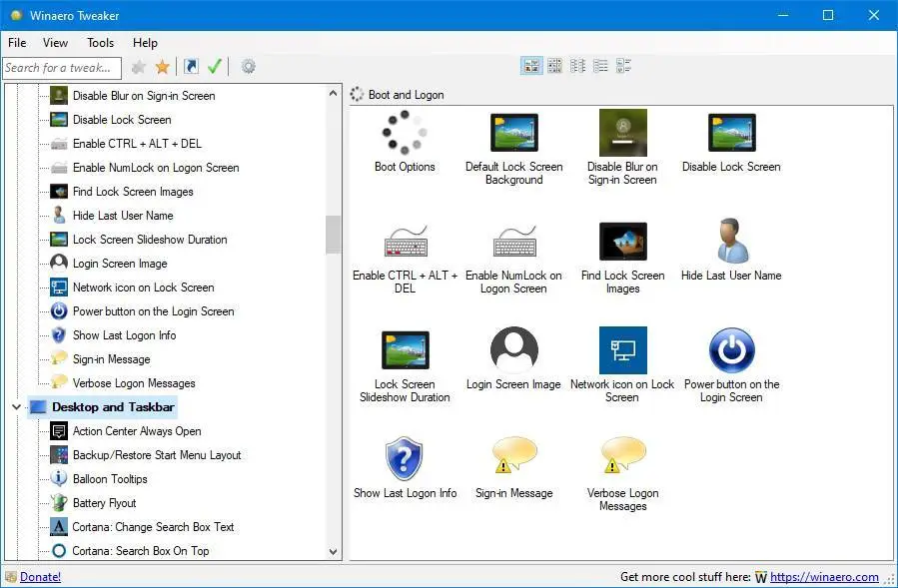Screen dimensions: 898x588
Task: Open settings via the gear toolbar icon
Action: coord(248,67)
